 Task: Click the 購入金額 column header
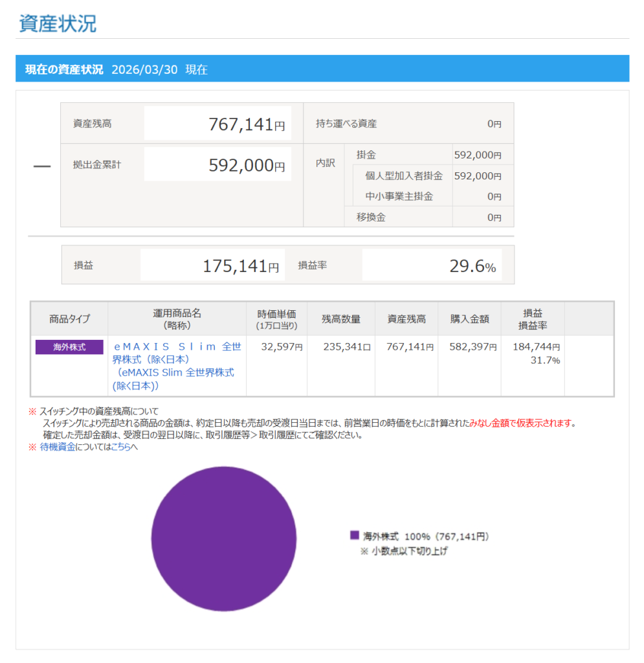pyautogui.click(x=469, y=319)
